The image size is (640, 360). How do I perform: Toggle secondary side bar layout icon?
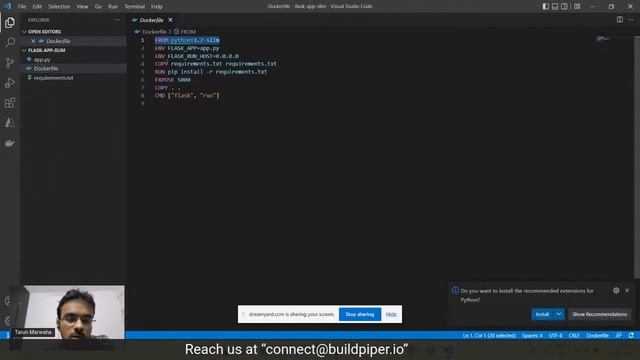564,6
